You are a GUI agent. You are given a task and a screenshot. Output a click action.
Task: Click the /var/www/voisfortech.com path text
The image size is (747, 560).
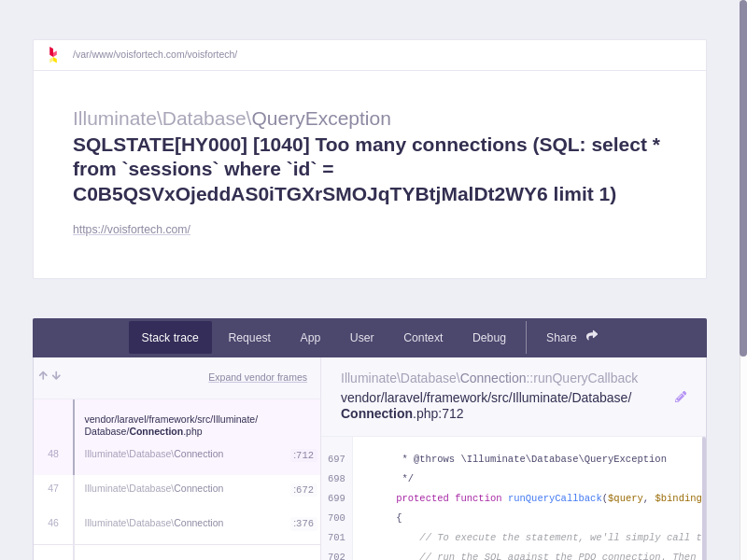(155, 55)
